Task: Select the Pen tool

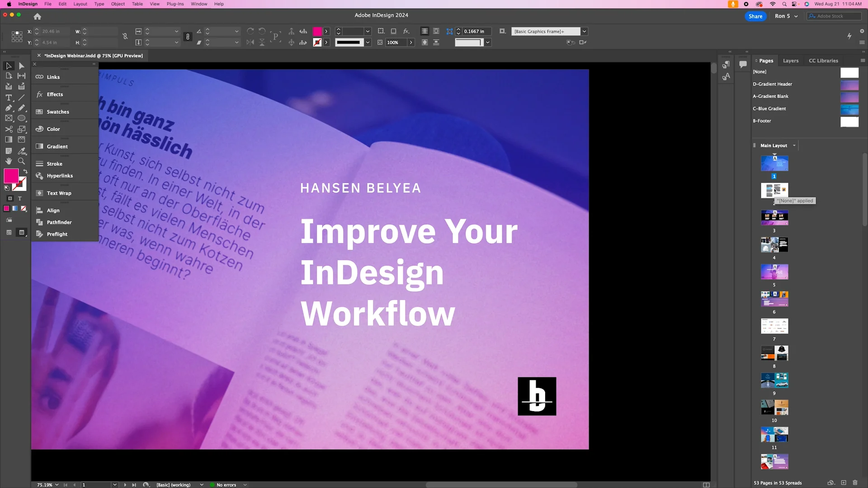Action: 9,108
